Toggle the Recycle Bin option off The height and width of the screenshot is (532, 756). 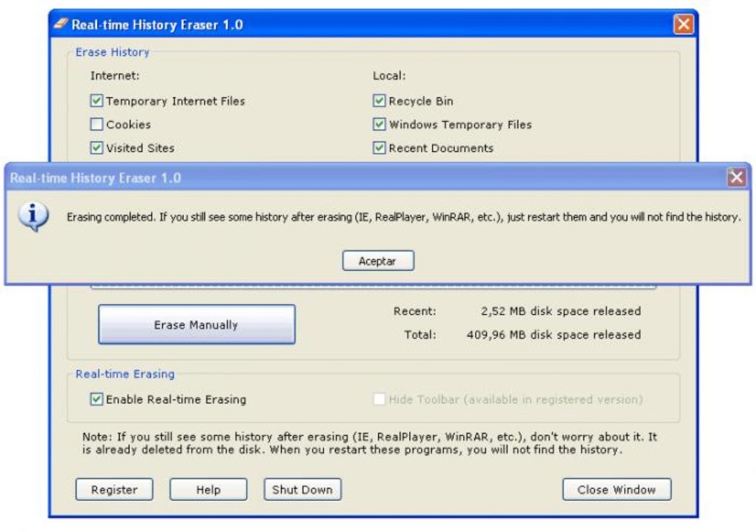click(x=379, y=100)
